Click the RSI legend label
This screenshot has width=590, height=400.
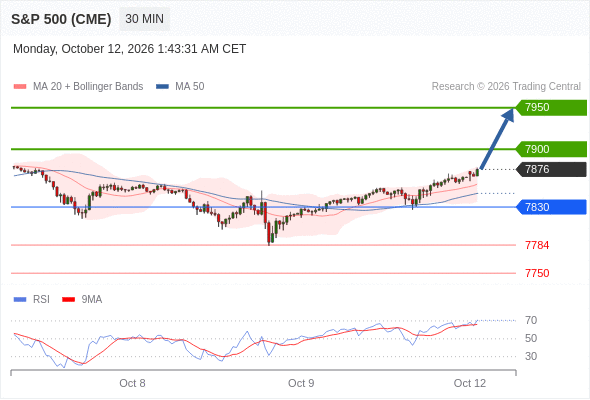(x=41, y=300)
